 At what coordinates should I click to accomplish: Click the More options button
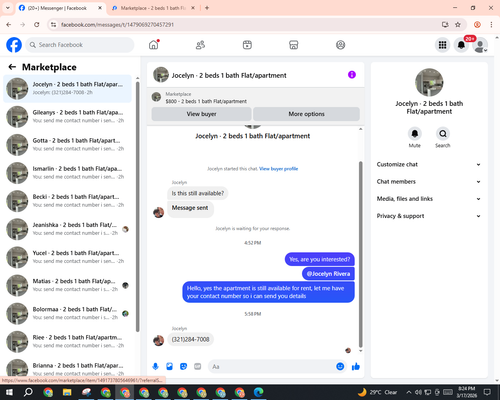pos(306,114)
